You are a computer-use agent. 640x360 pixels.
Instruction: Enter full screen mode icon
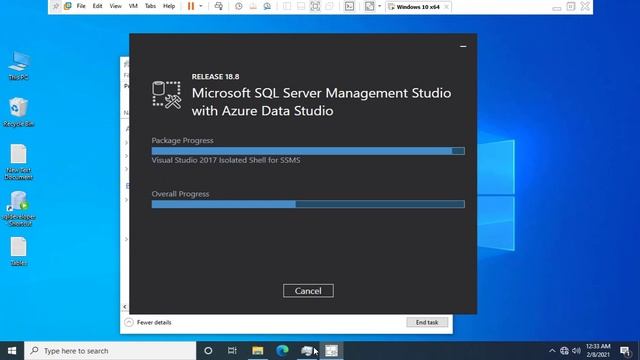(x=315, y=6)
